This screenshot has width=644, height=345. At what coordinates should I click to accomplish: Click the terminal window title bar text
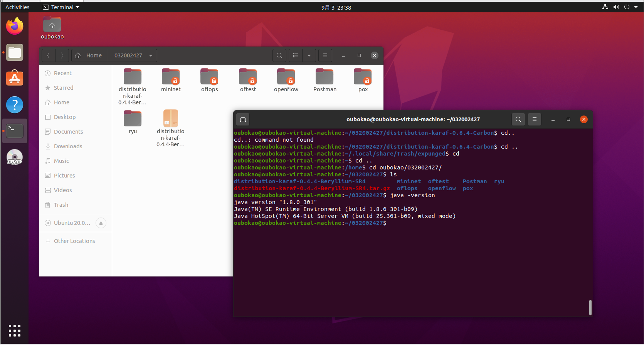tap(413, 119)
